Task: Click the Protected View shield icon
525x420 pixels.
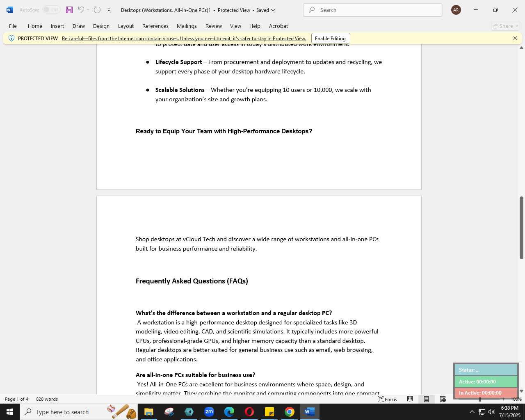Action: [11, 38]
